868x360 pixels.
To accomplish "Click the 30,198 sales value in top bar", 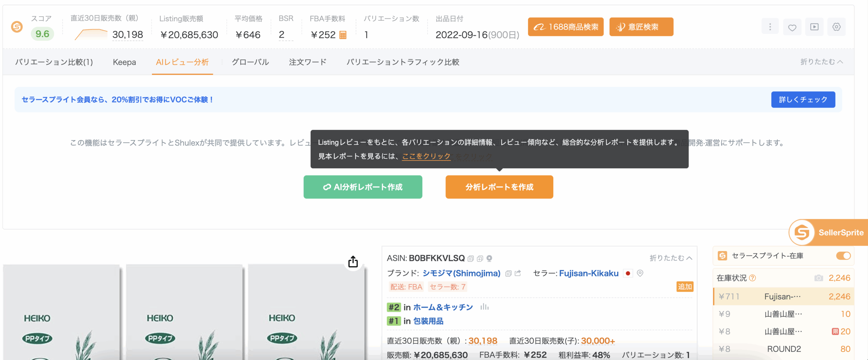I will (x=127, y=35).
